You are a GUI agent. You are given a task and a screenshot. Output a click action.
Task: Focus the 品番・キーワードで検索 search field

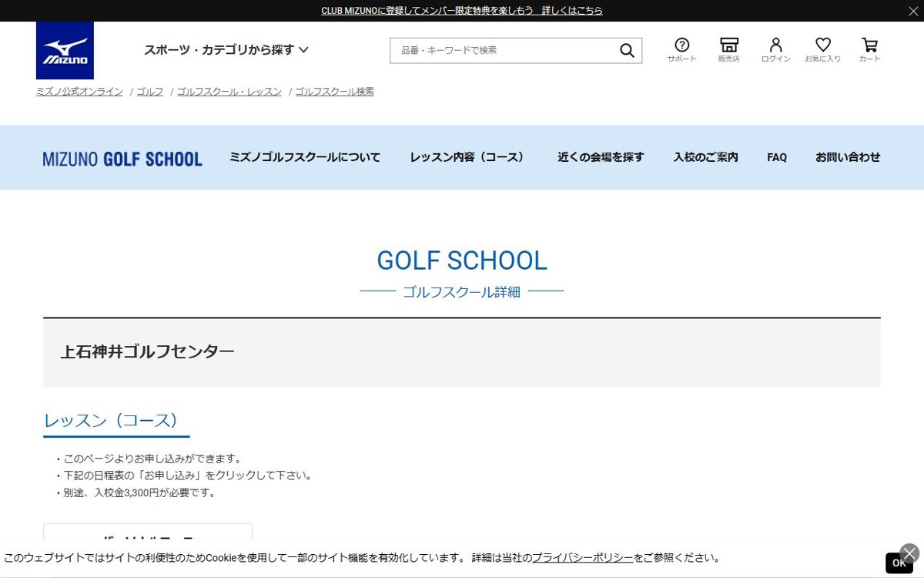click(x=508, y=51)
